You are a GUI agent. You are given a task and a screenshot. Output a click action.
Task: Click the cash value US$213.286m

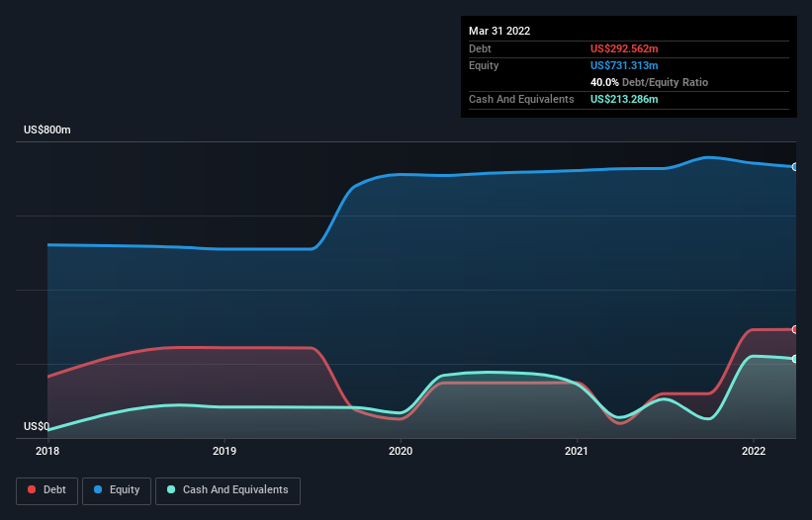point(624,99)
